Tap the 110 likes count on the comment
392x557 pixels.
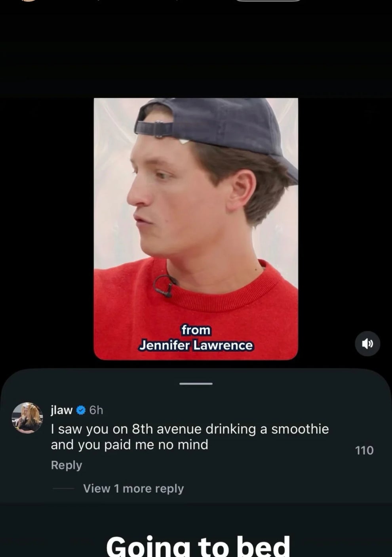pyautogui.click(x=364, y=450)
